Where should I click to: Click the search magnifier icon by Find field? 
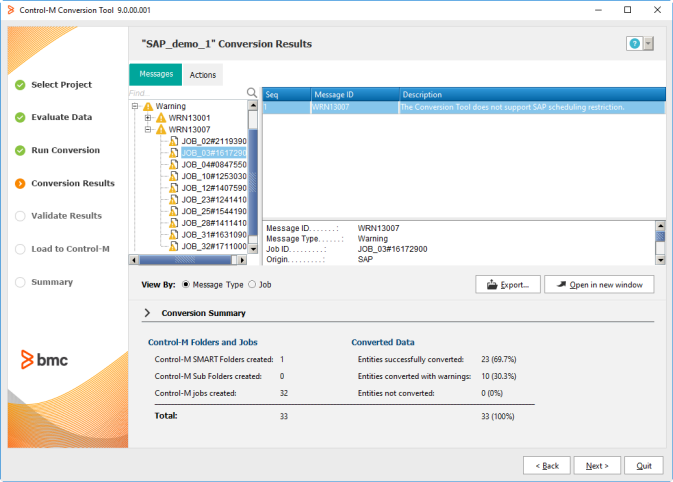click(252, 93)
